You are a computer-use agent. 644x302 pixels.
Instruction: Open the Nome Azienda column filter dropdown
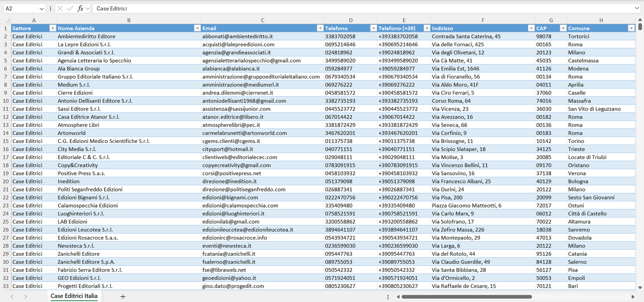[197, 28]
